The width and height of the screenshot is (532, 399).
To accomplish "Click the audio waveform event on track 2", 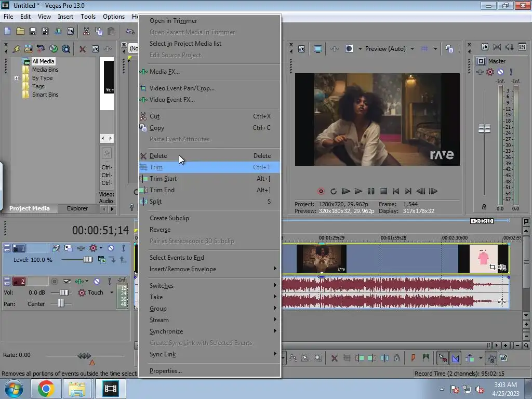I will 395,292.
